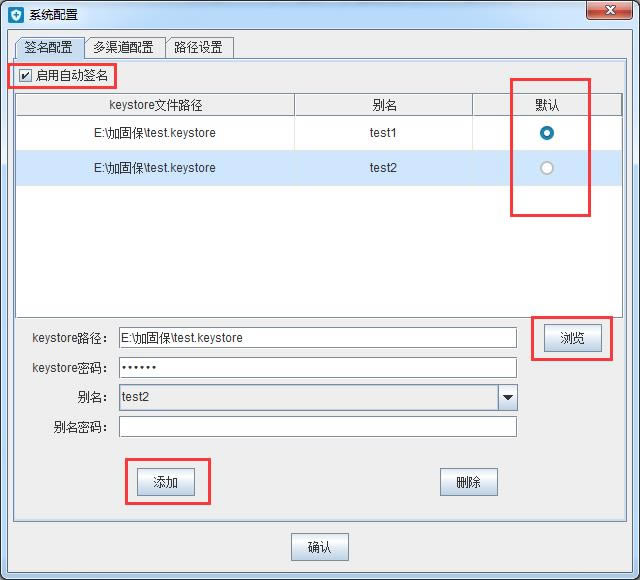The image size is (640, 580).
Task: Close the 系统配置 dialog window
Action: click(x=609, y=10)
